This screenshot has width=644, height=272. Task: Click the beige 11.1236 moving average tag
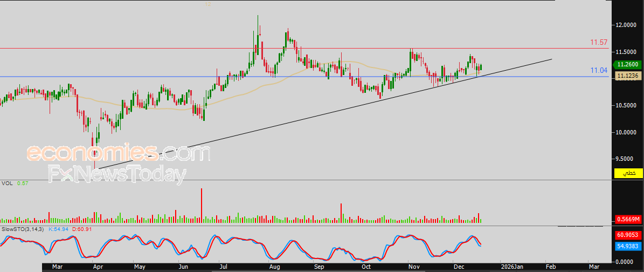point(627,77)
